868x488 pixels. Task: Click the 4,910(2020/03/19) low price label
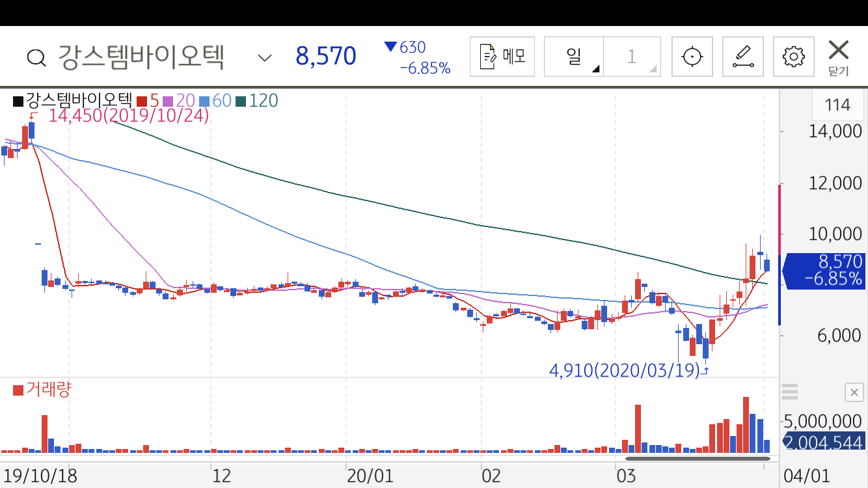[x=625, y=371]
